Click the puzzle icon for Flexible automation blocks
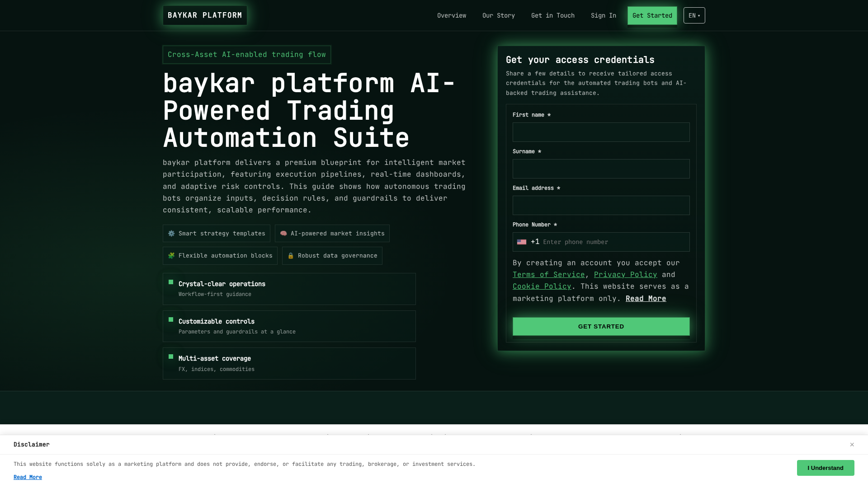This screenshot has height=488, width=868. [x=171, y=256]
